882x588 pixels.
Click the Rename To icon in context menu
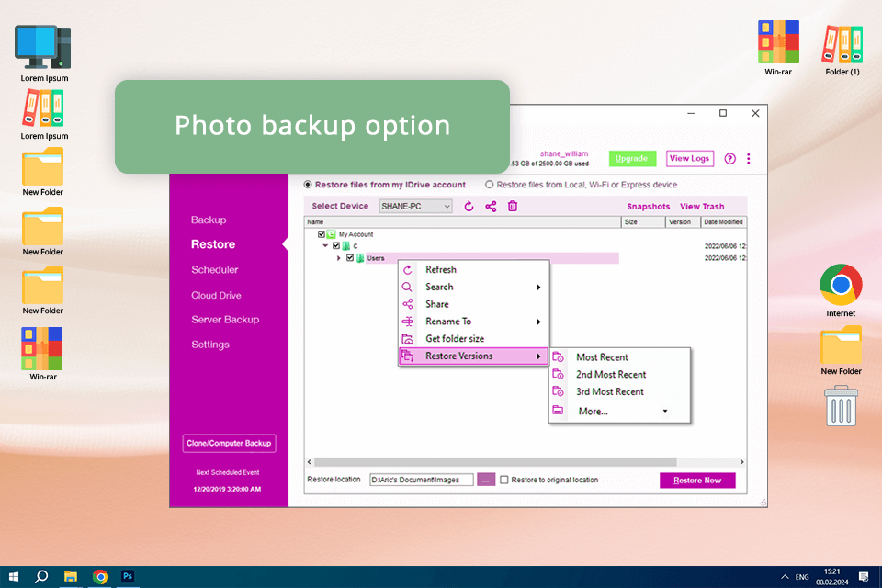click(408, 322)
